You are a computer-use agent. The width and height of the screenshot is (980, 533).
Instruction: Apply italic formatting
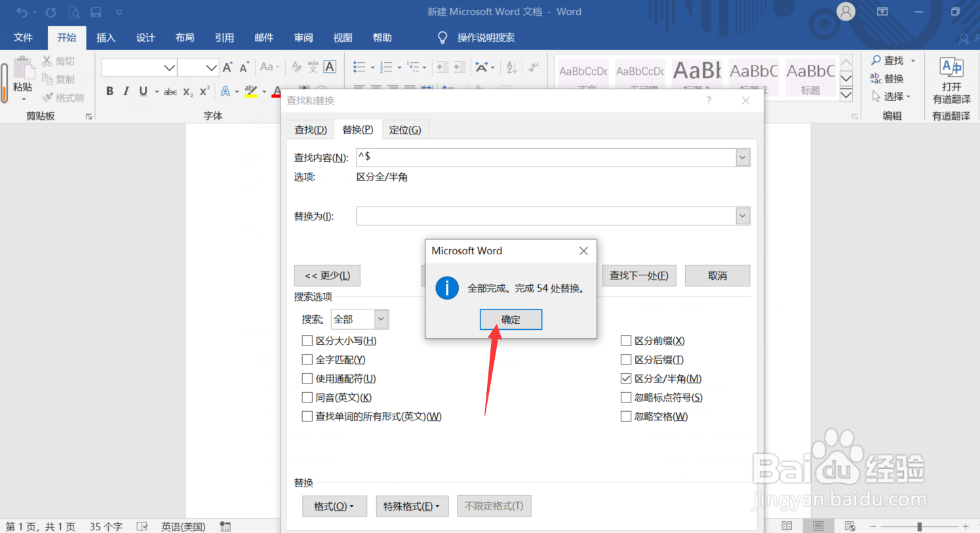(126, 91)
